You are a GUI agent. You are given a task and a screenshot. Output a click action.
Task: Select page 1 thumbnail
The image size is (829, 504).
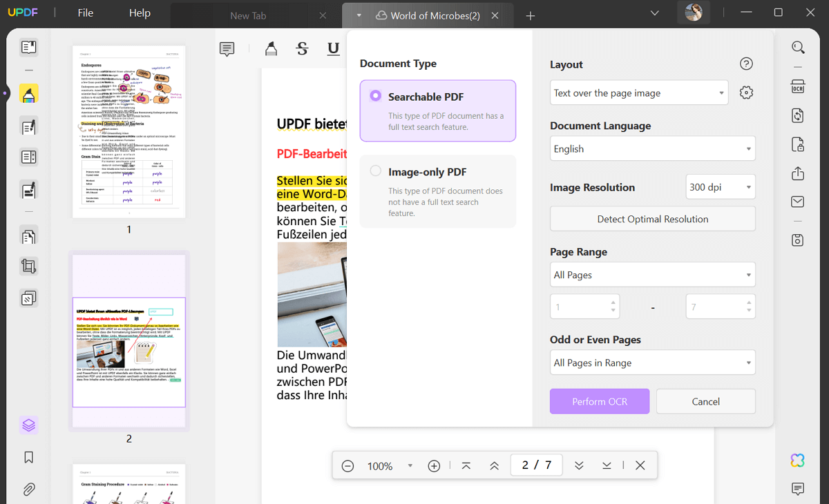pos(129,132)
